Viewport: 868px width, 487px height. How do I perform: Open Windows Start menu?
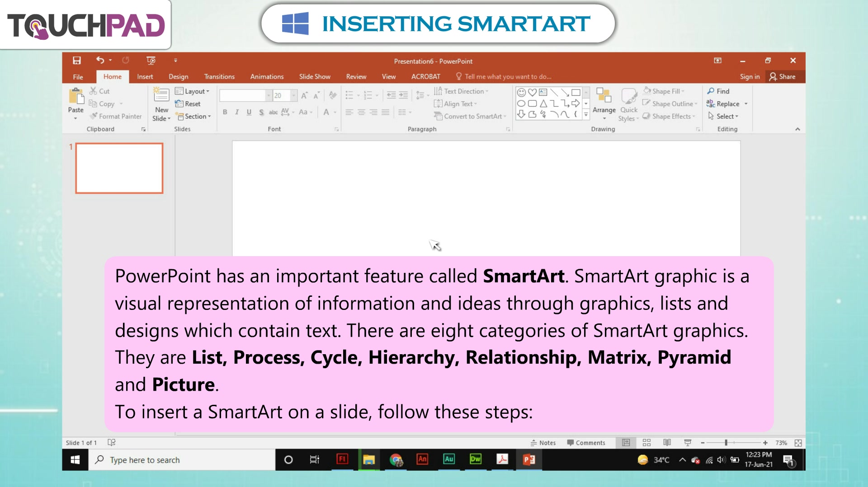(75, 460)
